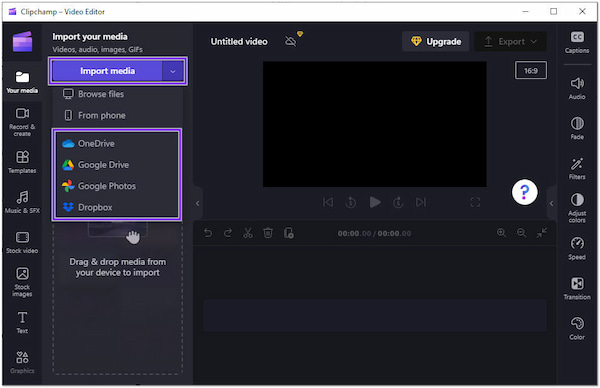The width and height of the screenshot is (600, 388).
Task: Import from Google Drive
Action: pos(117,165)
